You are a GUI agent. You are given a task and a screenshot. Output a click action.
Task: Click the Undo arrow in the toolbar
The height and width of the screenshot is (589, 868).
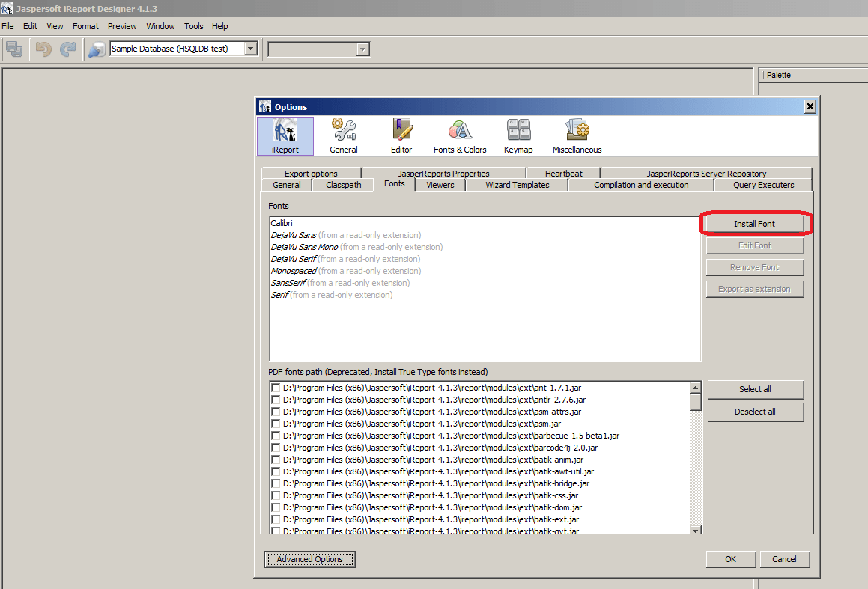coord(43,49)
